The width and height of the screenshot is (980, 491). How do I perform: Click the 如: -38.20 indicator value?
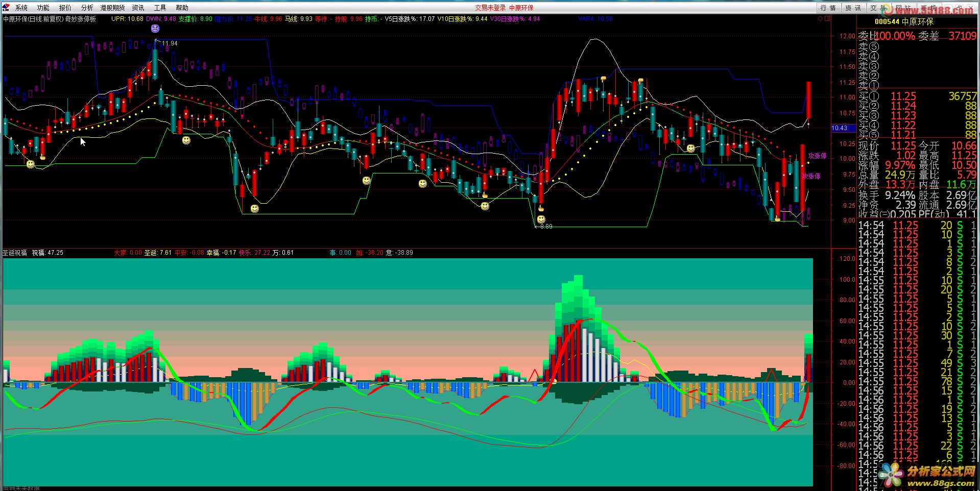click(370, 253)
